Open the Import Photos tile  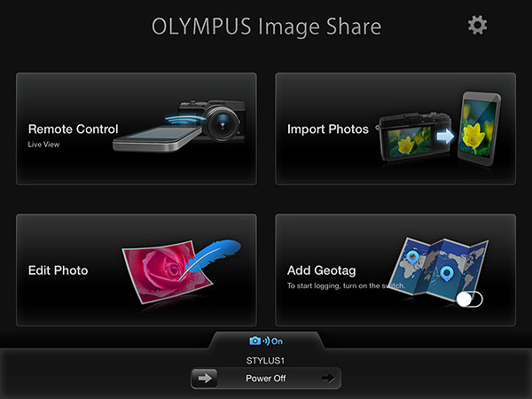395,129
